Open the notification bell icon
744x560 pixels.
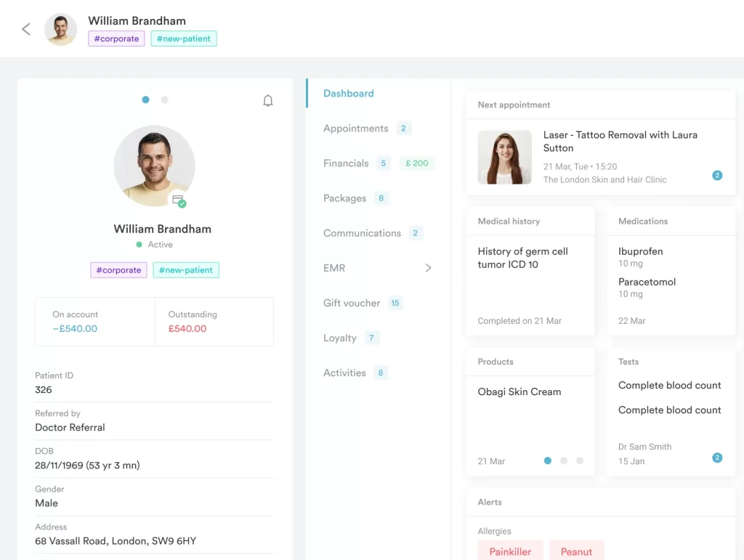pos(268,101)
